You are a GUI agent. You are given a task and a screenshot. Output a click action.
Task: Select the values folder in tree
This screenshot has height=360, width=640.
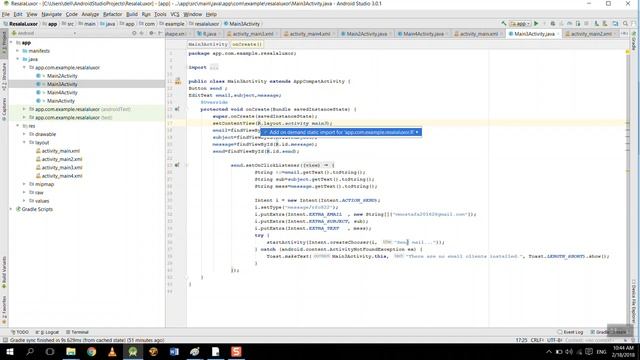42,201
